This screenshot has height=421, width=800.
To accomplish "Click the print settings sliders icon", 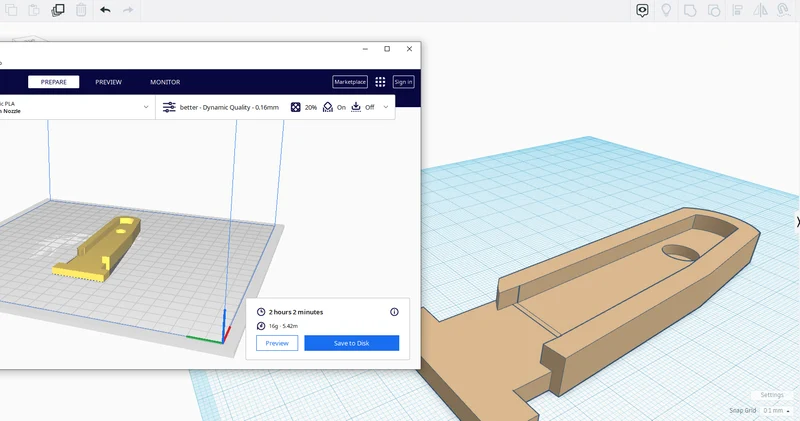I will click(x=169, y=107).
